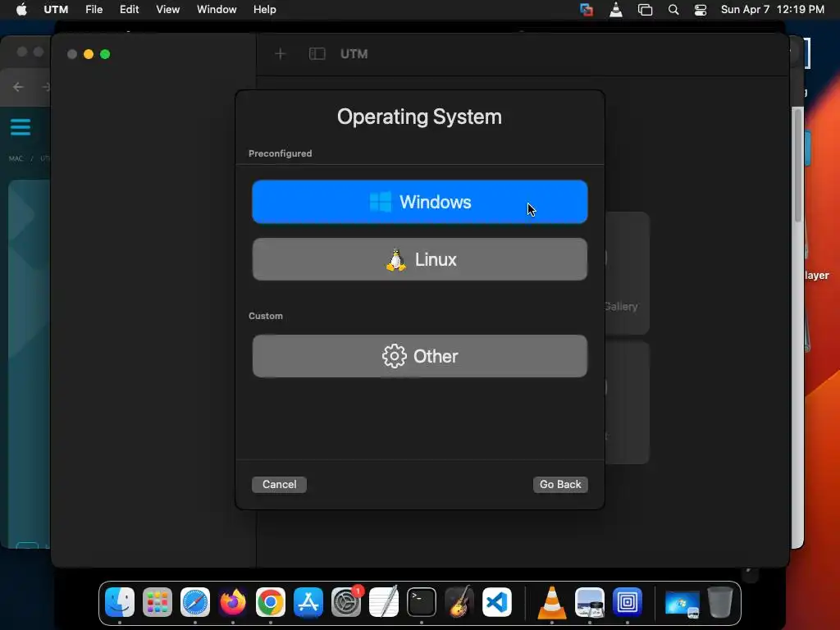
Task: Open the Trash from the Dock
Action: point(720,602)
